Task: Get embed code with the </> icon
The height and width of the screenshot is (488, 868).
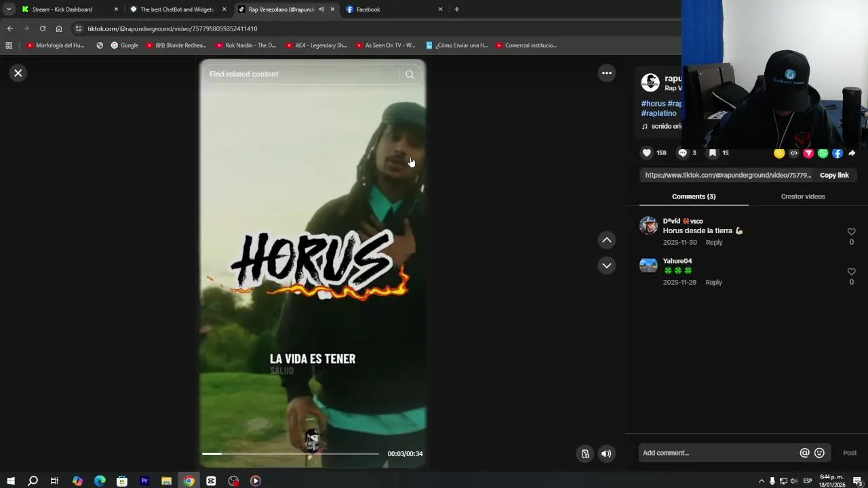Action: pyautogui.click(x=794, y=153)
